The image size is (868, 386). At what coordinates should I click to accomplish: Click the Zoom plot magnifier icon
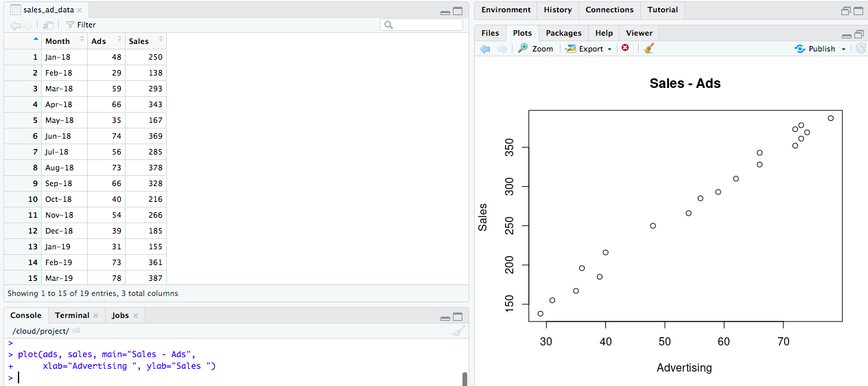pyautogui.click(x=524, y=49)
